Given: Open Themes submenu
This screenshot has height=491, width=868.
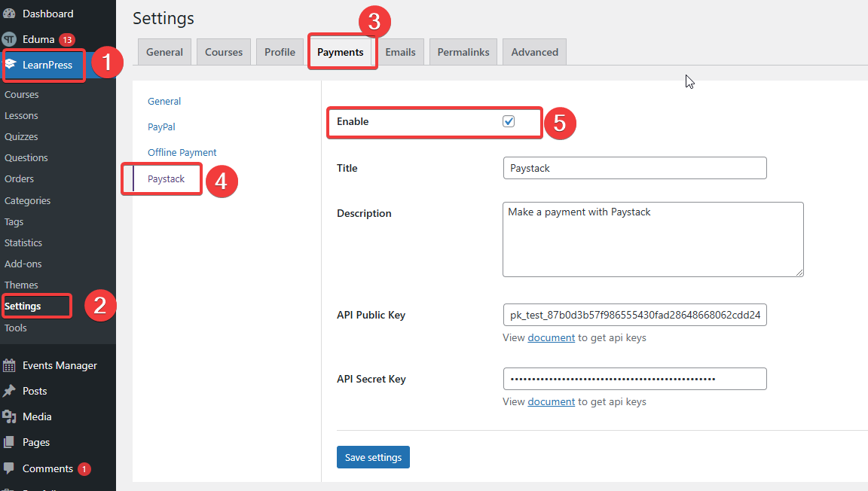Looking at the screenshot, I should tap(21, 285).
